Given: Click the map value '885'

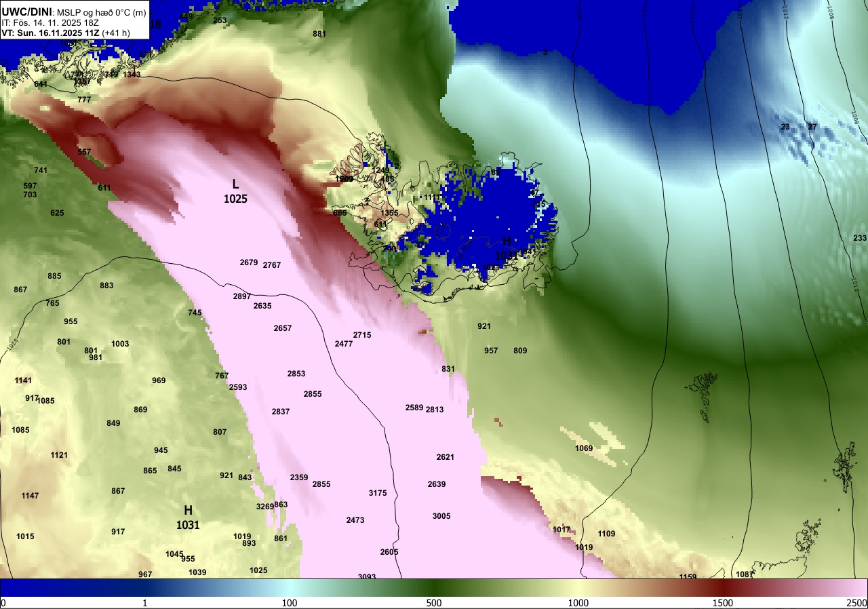Looking at the screenshot, I should (54, 276).
